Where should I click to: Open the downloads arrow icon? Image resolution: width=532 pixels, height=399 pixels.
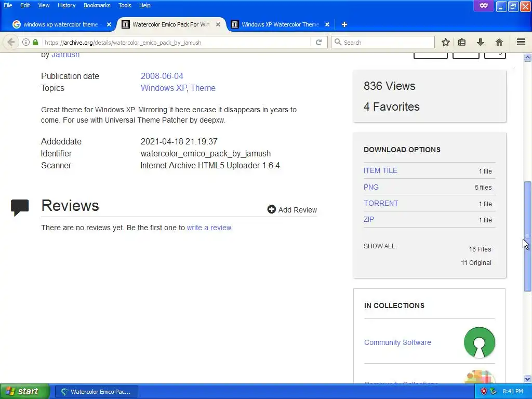click(x=481, y=43)
